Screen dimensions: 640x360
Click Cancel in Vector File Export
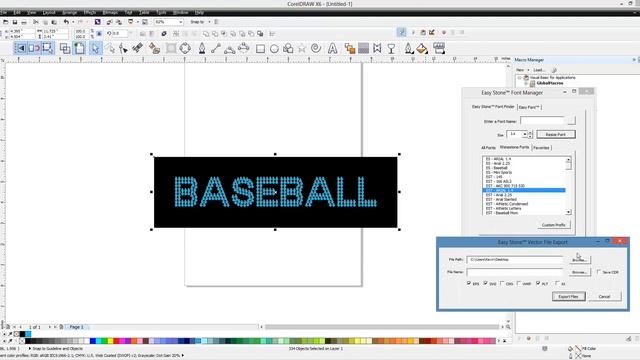(x=604, y=296)
